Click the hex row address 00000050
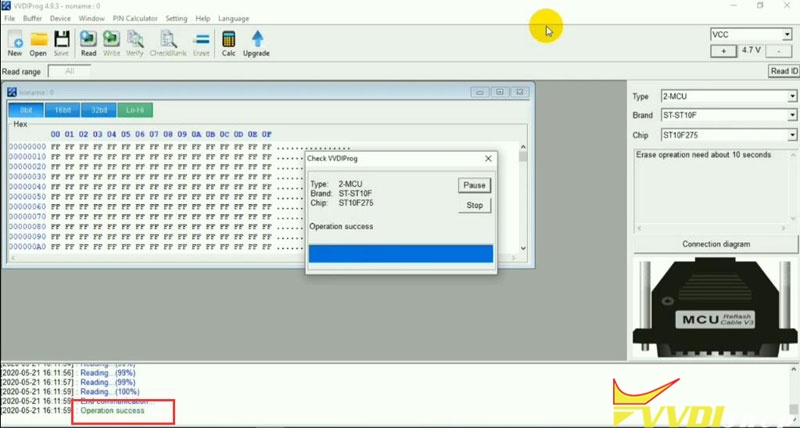The width and height of the screenshot is (800, 428). (28, 197)
